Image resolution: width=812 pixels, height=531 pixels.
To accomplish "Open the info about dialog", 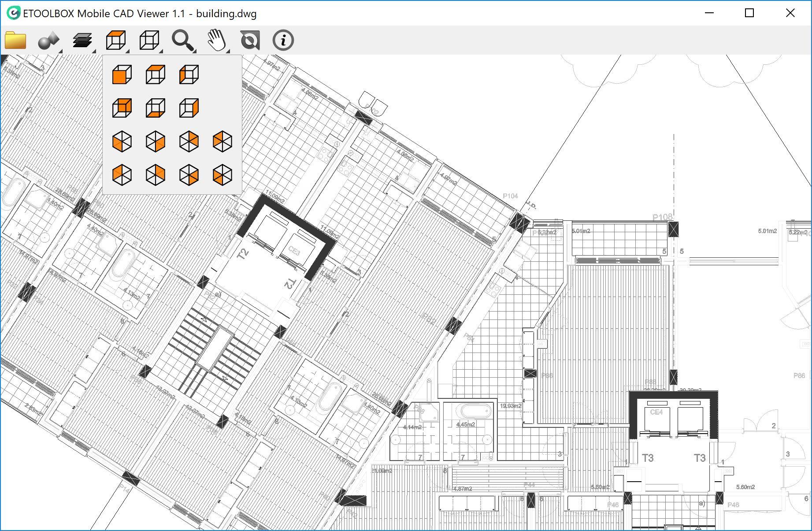I will 283,41.
